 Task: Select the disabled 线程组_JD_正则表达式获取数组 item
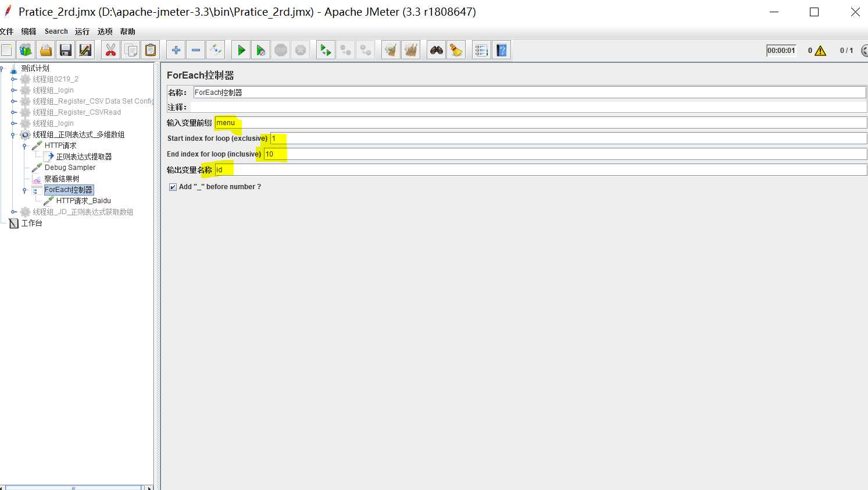pyautogui.click(x=83, y=212)
